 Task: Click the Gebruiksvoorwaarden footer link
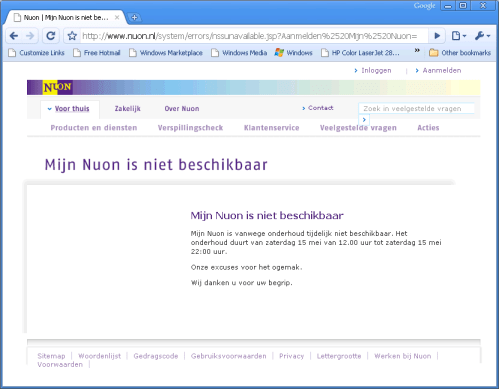[x=229, y=356]
